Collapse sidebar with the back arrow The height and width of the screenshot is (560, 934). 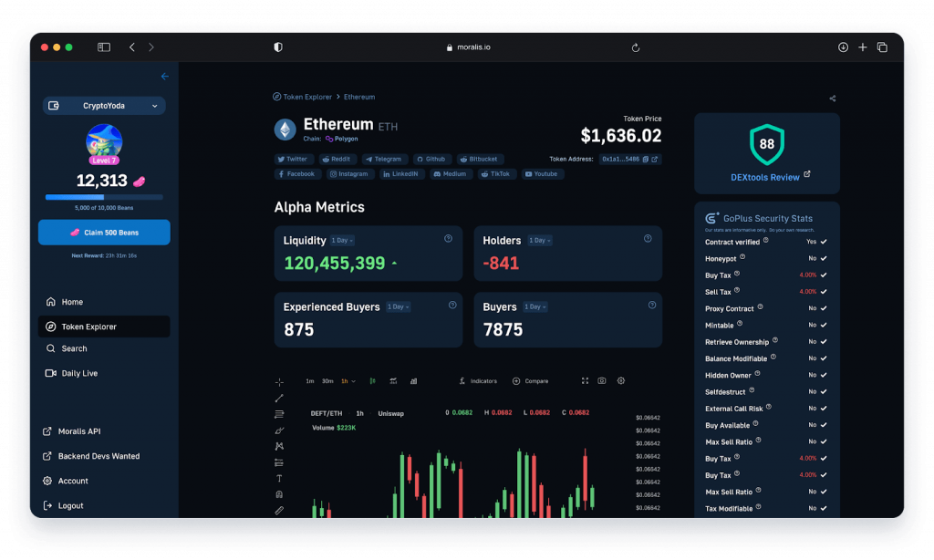click(x=164, y=77)
